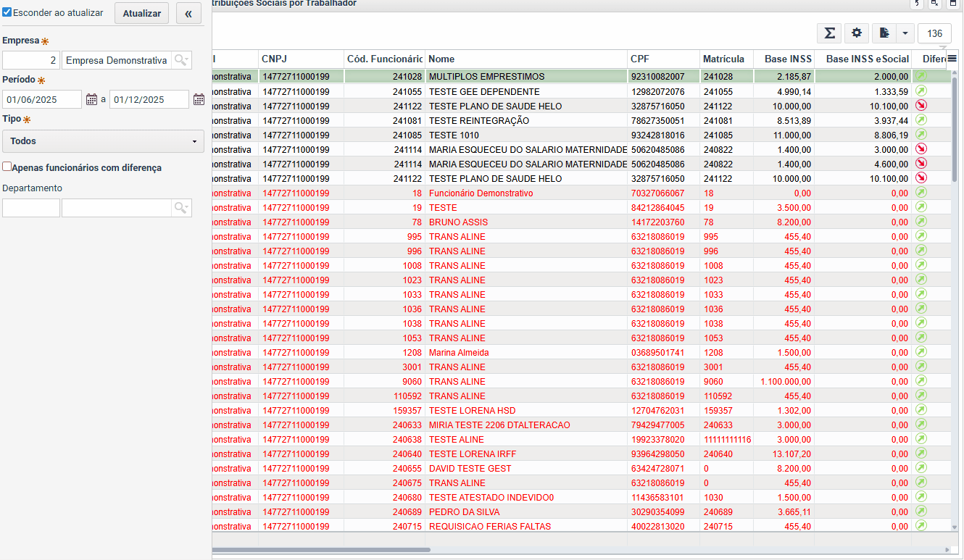
Task: Click red arrow icon in 4.600,00 row
Action: click(x=921, y=164)
